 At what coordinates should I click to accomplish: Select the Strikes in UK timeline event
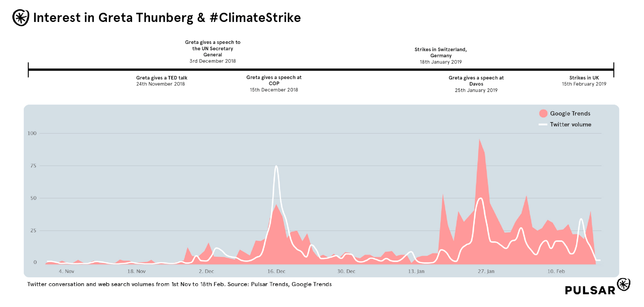point(584,81)
